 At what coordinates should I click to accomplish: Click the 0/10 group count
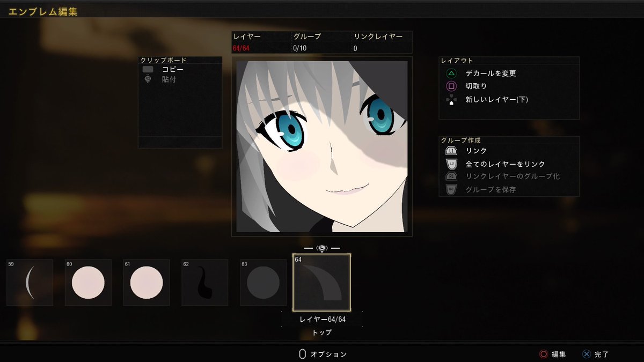(299, 48)
